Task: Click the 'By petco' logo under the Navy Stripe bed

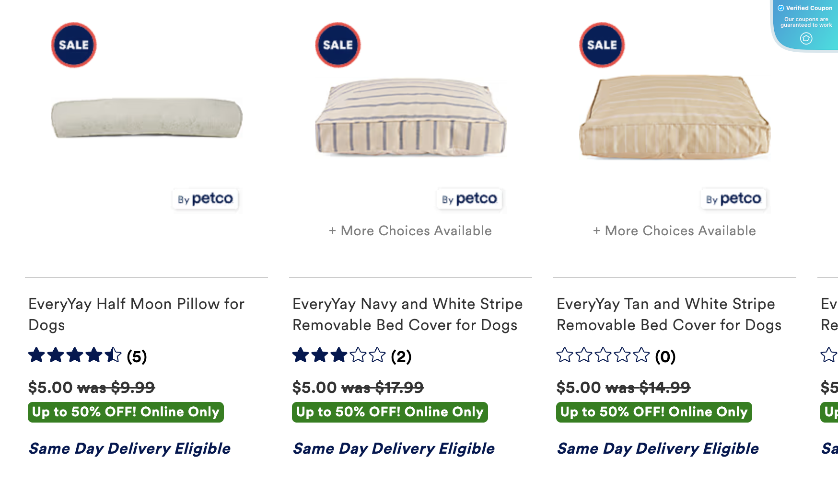Action: click(469, 199)
